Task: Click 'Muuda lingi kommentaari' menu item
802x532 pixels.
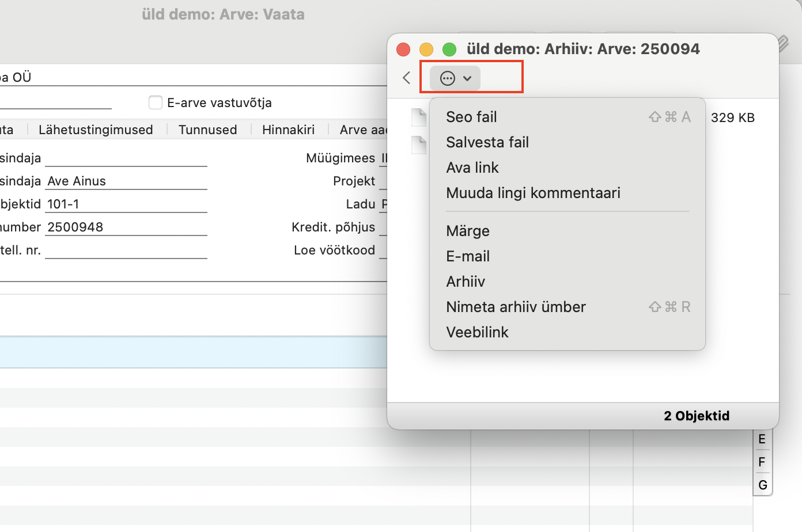Action: point(533,193)
